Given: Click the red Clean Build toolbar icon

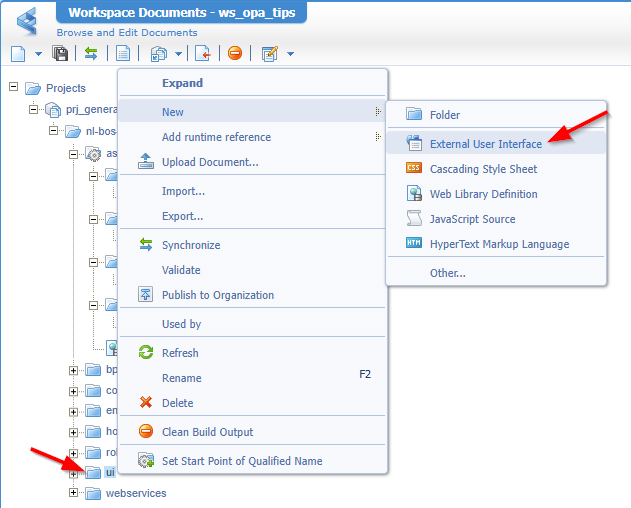Looking at the screenshot, I should pos(235,53).
